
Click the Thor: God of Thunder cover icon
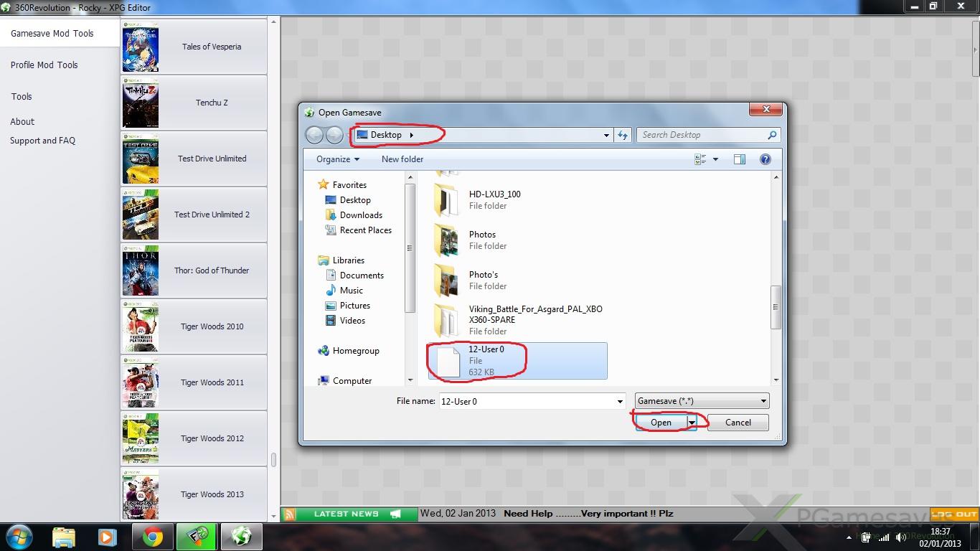tap(141, 270)
